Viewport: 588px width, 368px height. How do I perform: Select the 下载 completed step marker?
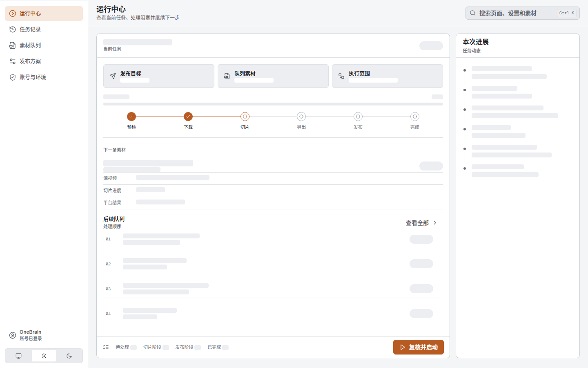point(188,117)
